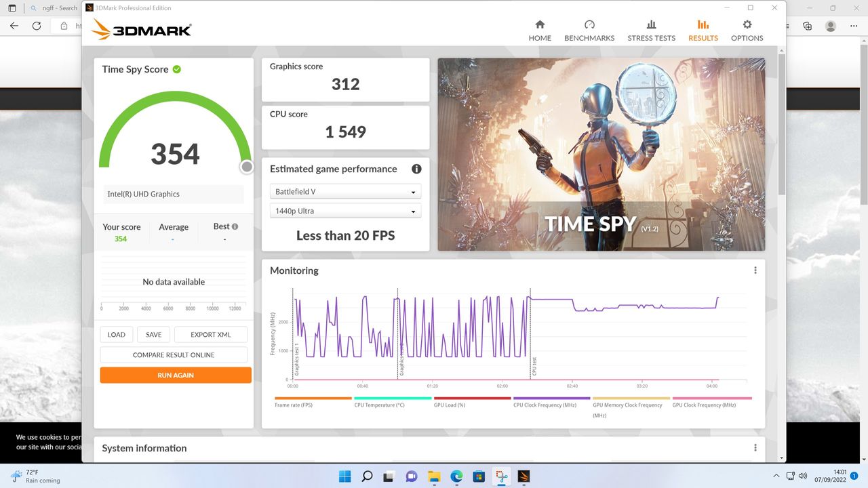
Task: Click the CPU score value 1 549
Action: click(345, 131)
